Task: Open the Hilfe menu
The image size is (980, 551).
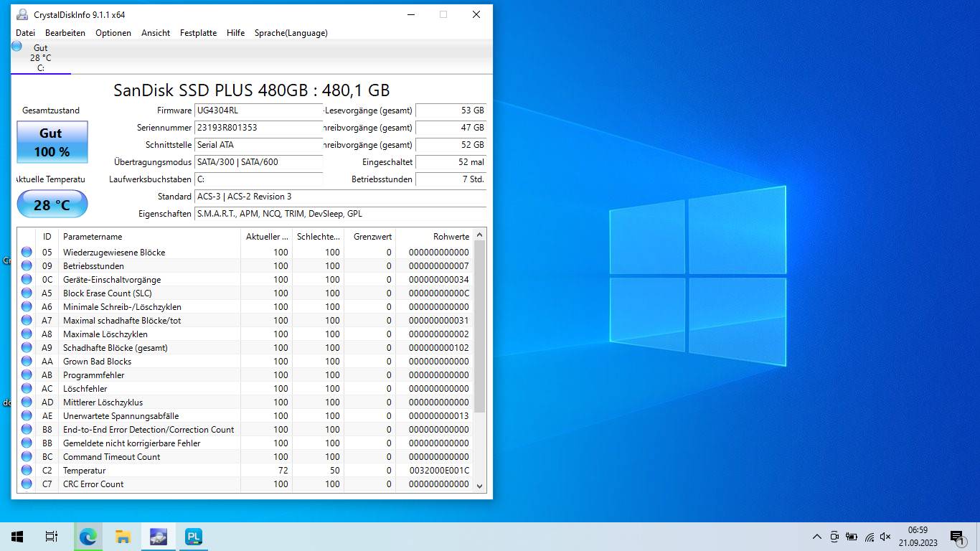Action: 235,33
